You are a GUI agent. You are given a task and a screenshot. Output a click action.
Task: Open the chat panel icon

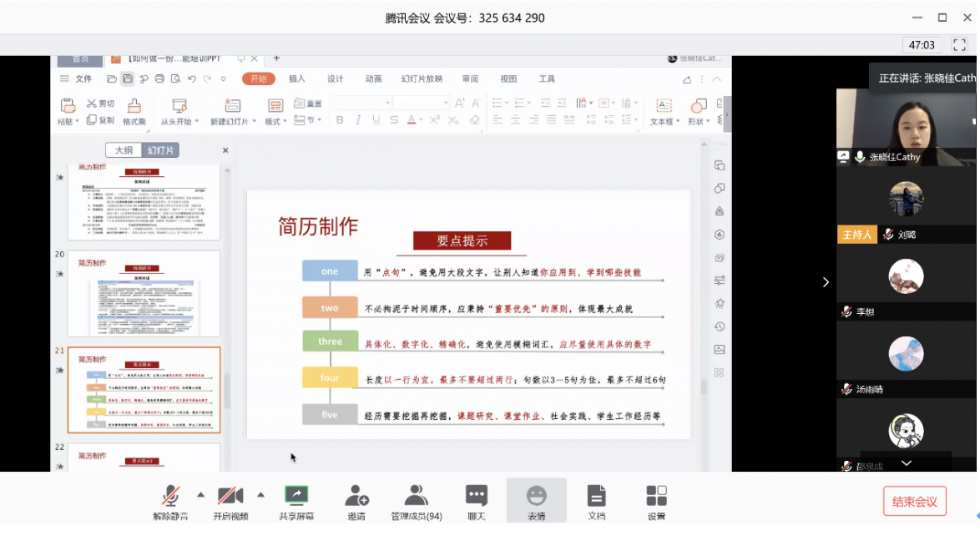pos(477,496)
